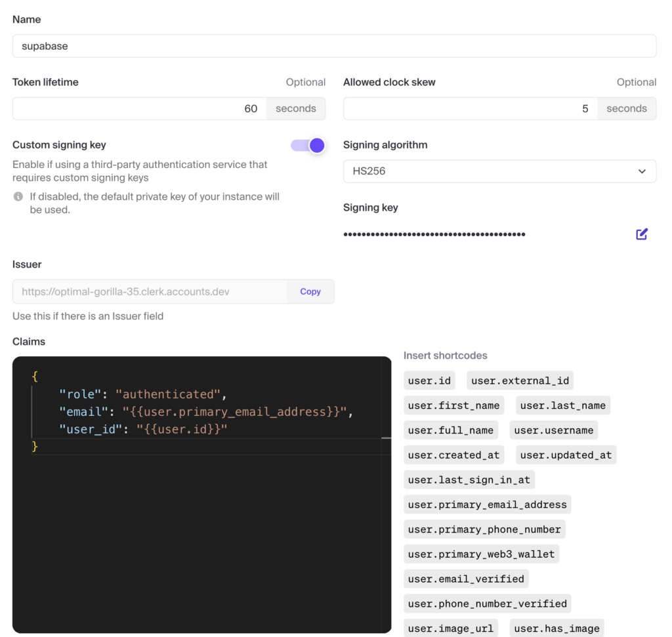Click the 'Use this if there is an Issuer field' hint
The width and height of the screenshot is (672, 637).
point(88,316)
